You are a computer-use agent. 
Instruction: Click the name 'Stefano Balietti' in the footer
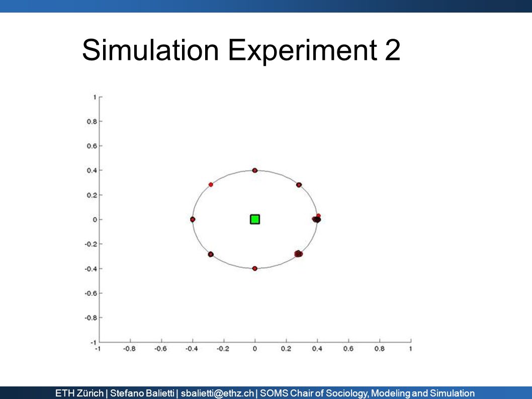pyautogui.click(x=142, y=393)
